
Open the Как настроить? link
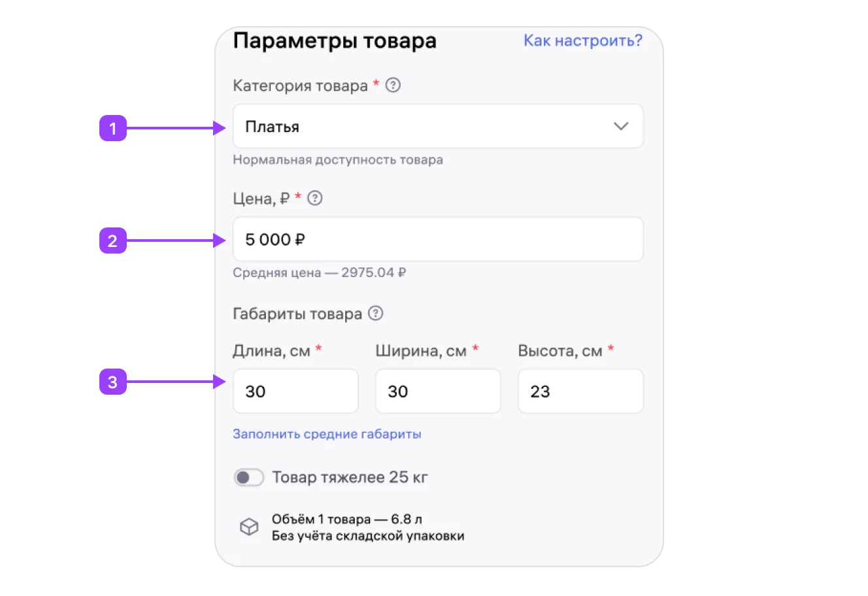point(582,41)
